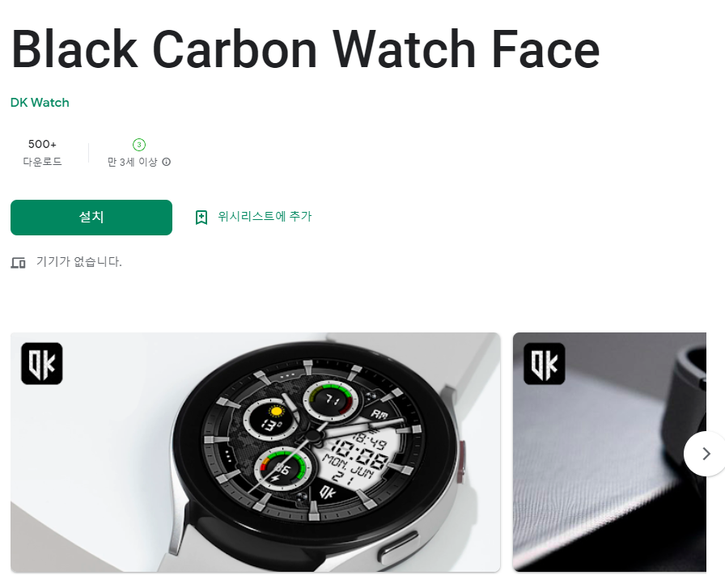Open the silver watch screenshot
The image size is (725, 588).
point(255,452)
